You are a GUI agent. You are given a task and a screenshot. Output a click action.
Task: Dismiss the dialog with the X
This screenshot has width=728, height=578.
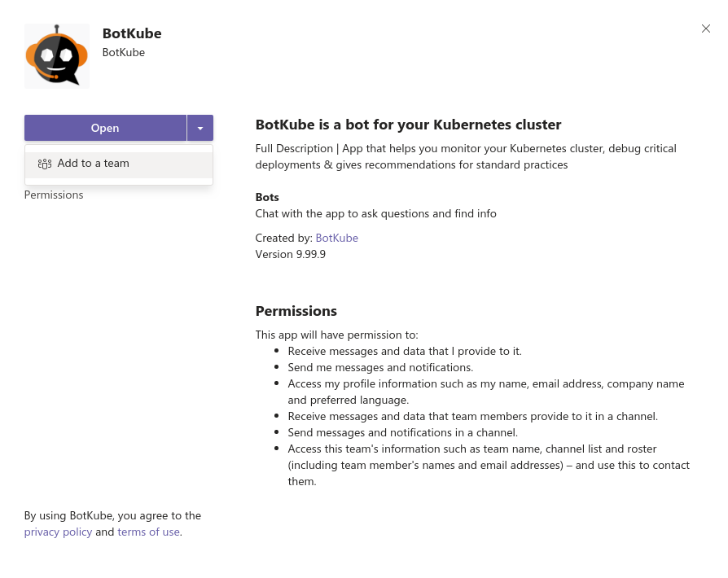pos(705,28)
